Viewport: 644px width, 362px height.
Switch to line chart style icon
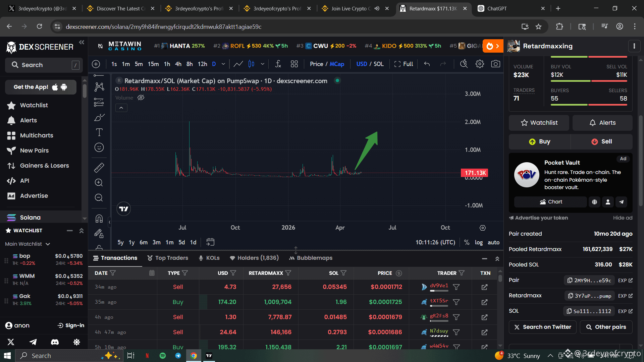pos(238,64)
